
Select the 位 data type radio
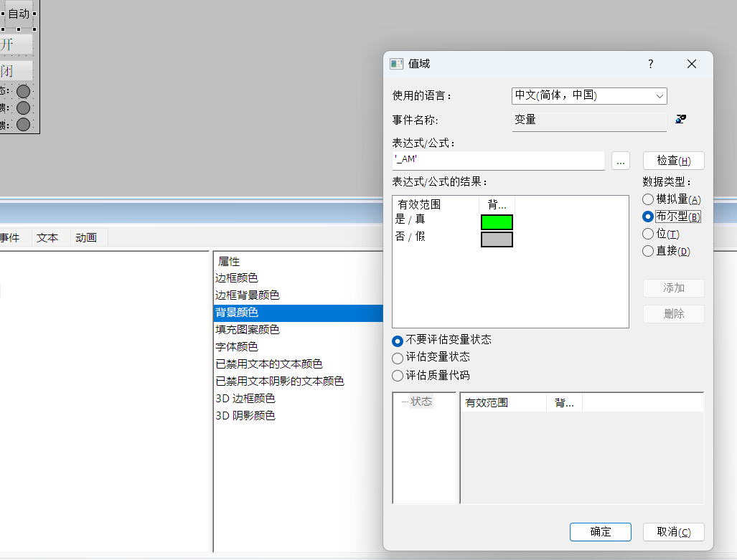(648, 233)
